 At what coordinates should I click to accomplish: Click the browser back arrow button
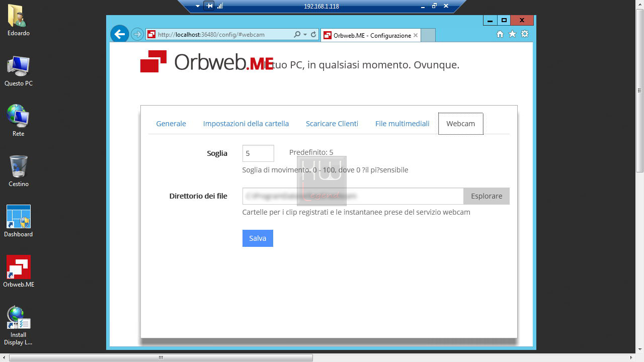click(x=119, y=34)
